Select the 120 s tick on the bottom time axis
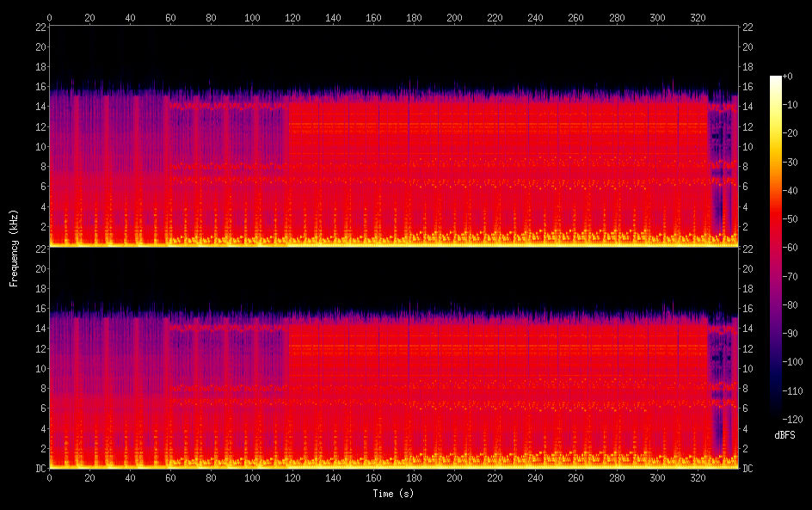 292,477
